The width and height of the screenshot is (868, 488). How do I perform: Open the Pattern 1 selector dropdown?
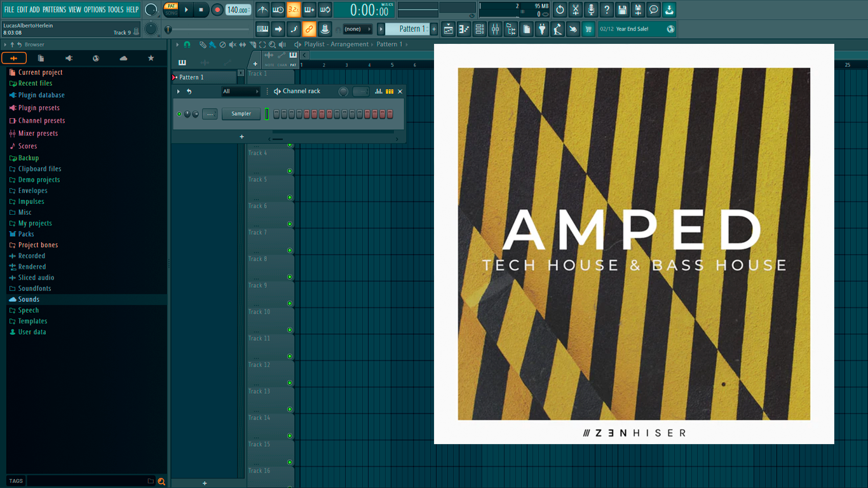click(x=408, y=29)
